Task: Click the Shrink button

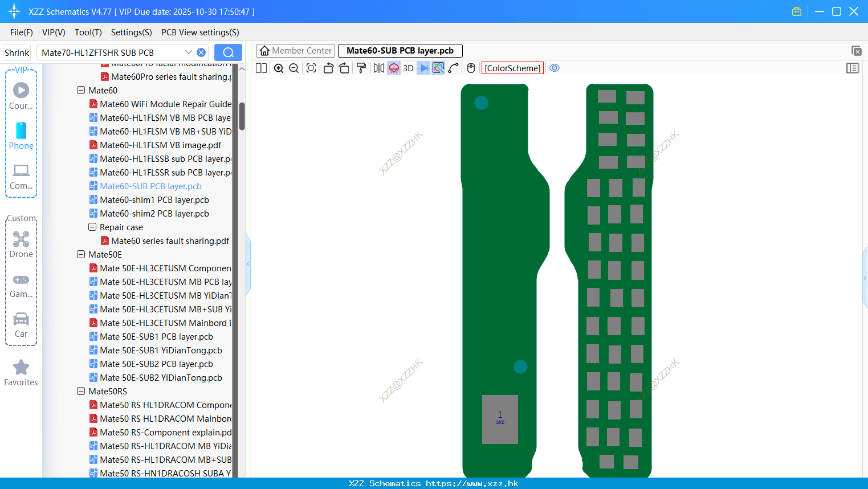Action: point(17,52)
